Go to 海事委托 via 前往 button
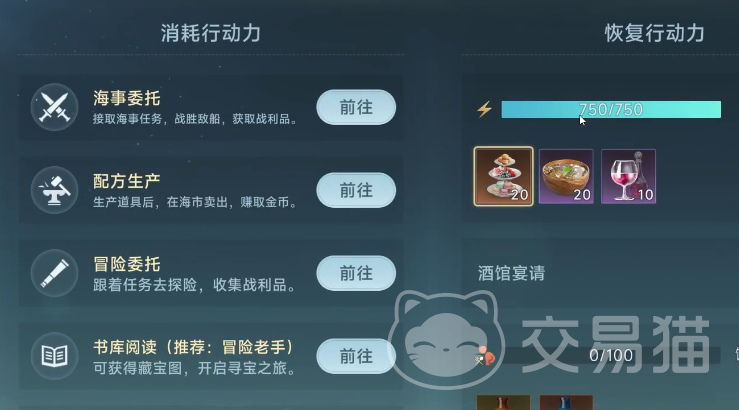 click(x=356, y=107)
